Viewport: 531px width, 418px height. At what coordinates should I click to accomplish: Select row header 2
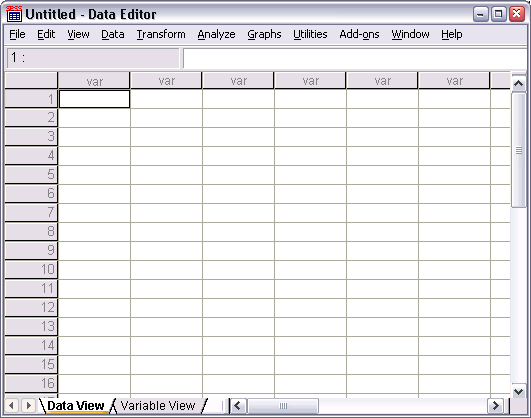click(x=31, y=118)
